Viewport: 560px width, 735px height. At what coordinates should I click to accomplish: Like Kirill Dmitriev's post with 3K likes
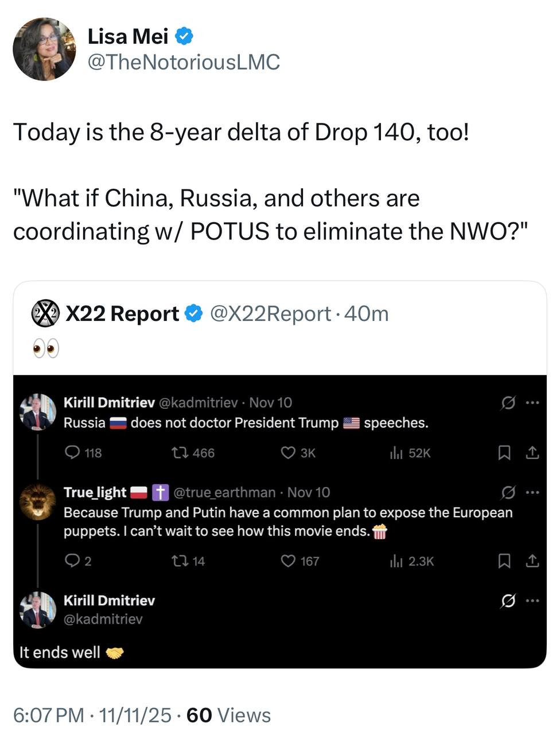[x=287, y=453]
